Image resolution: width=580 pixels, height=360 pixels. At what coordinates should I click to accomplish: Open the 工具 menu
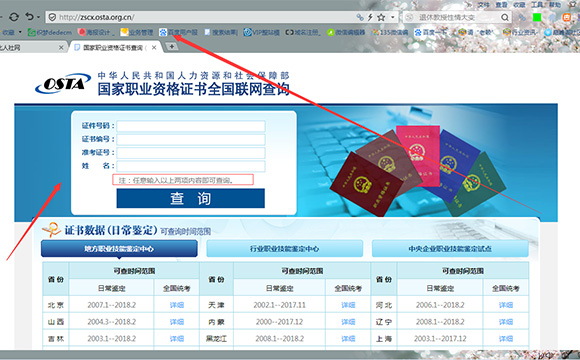click(x=537, y=4)
